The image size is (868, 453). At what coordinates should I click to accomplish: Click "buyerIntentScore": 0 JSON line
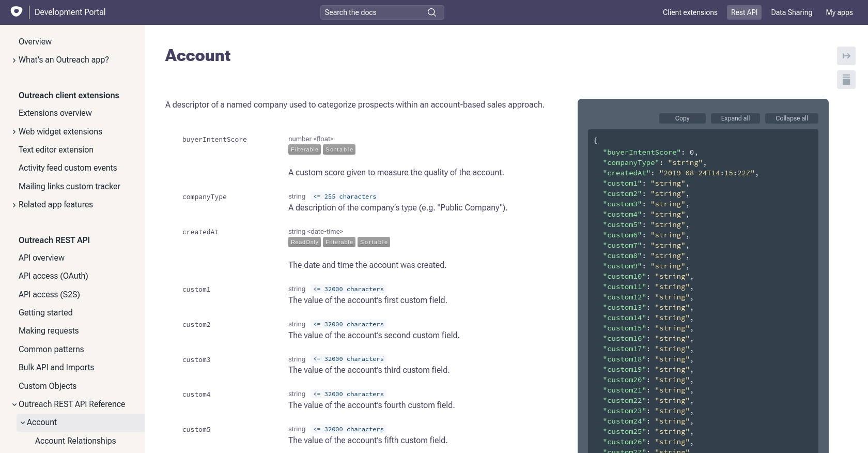pyautogui.click(x=650, y=153)
